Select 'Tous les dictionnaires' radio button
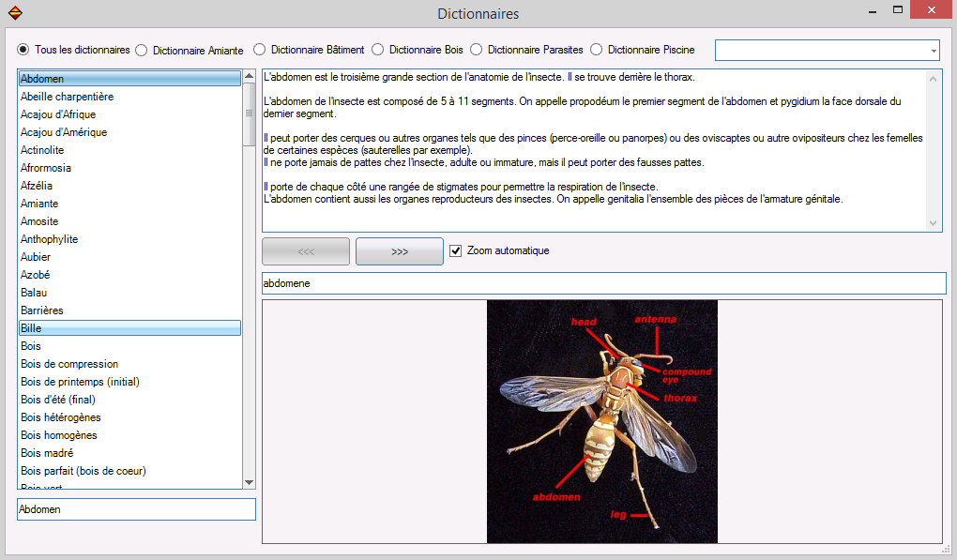 tap(23, 50)
